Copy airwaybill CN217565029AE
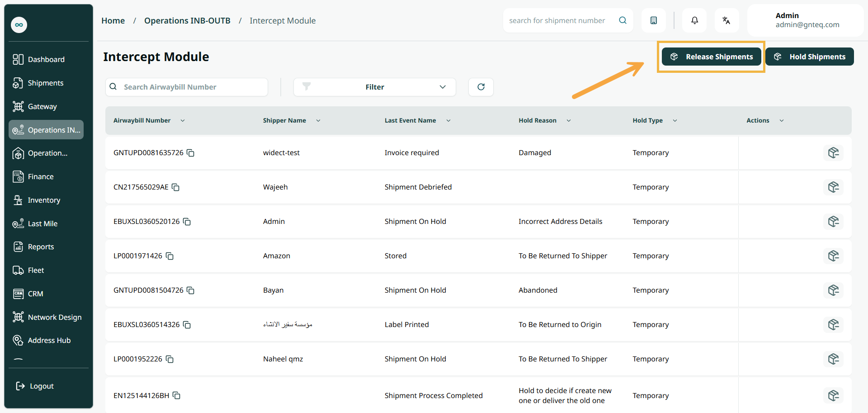The image size is (868, 413). pyautogui.click(x=176, y=187)
